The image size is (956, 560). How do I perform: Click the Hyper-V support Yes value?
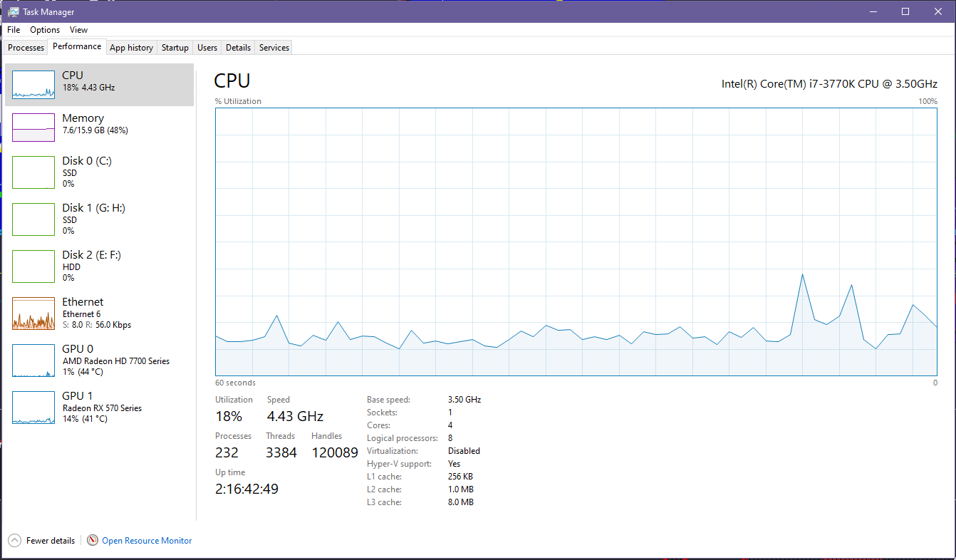(454, 464)
